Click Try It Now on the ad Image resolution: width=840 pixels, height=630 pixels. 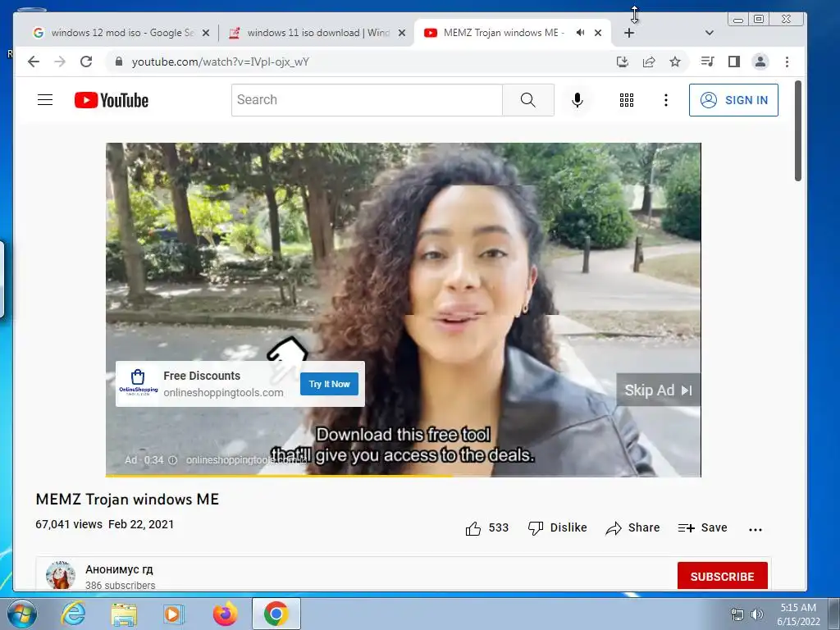329,384
